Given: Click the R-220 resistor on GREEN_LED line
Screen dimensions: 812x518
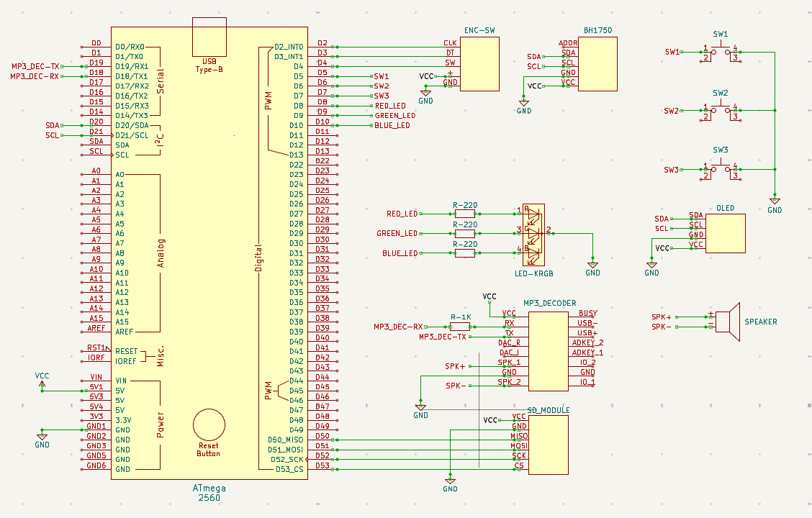Looking at the screenshot, I should (x=464, y=233).
